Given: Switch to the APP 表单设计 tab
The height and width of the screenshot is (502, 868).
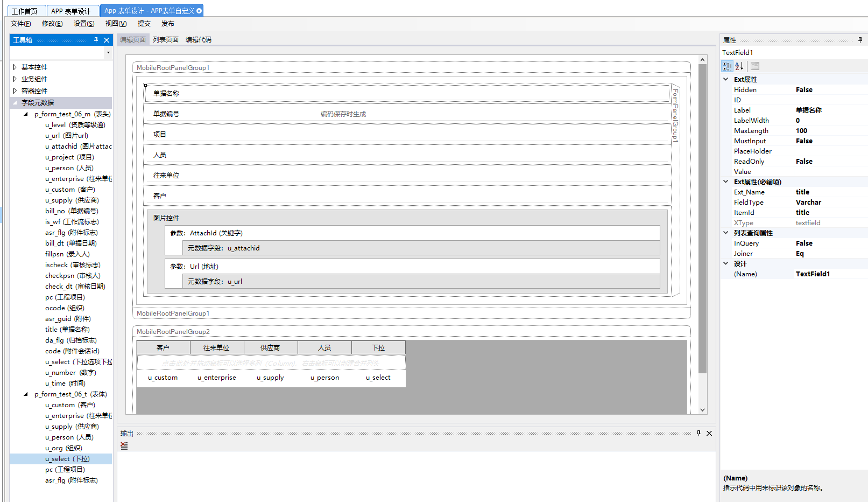Looking at the screenshot, I should click(x=71, y=11).
